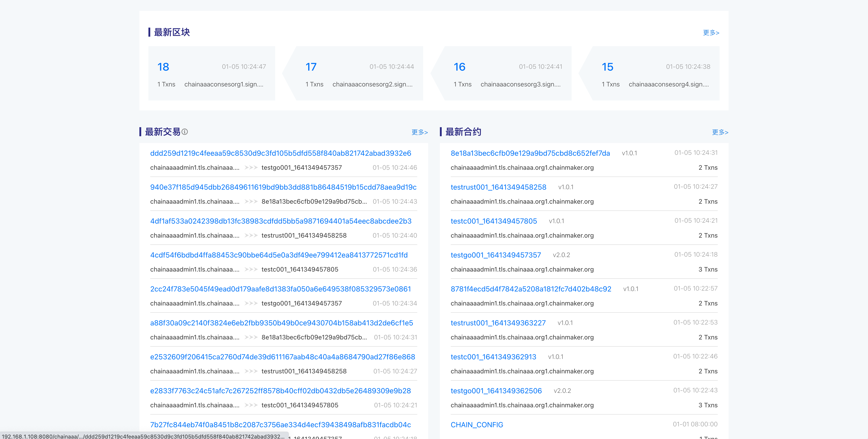Click block 18 timestamp 01-05 10:24:47
The height and width of the screenshot is (439, 868).
click(244, 67)
